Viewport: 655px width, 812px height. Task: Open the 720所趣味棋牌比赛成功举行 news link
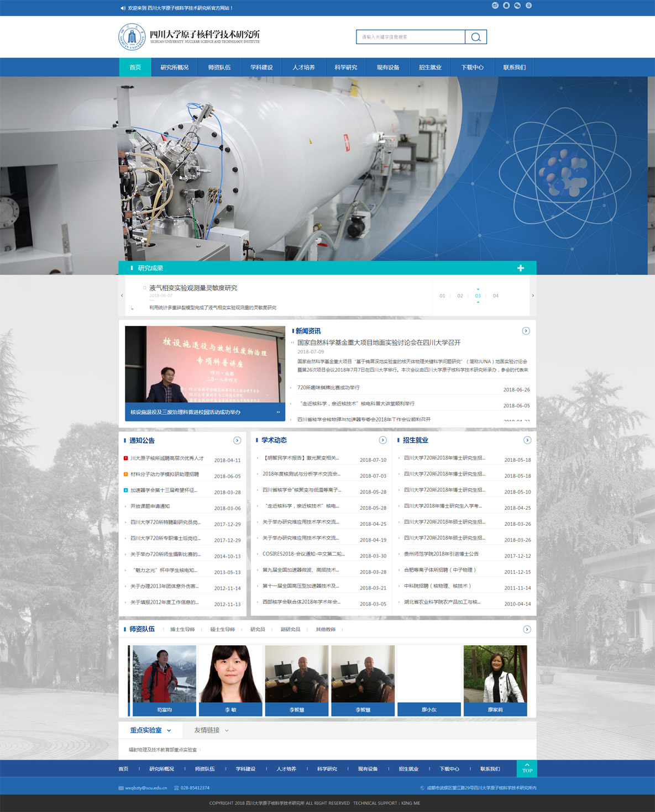point(328,388)
